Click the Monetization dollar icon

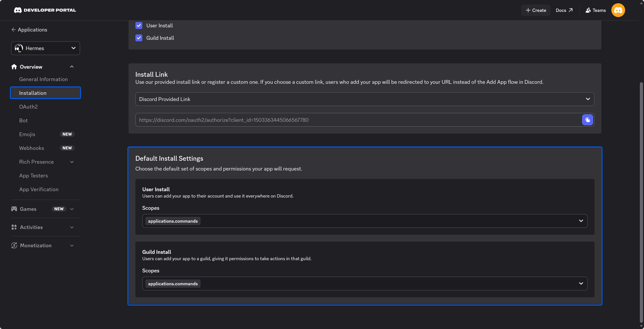pyautogui.click(x=14, y=245)
